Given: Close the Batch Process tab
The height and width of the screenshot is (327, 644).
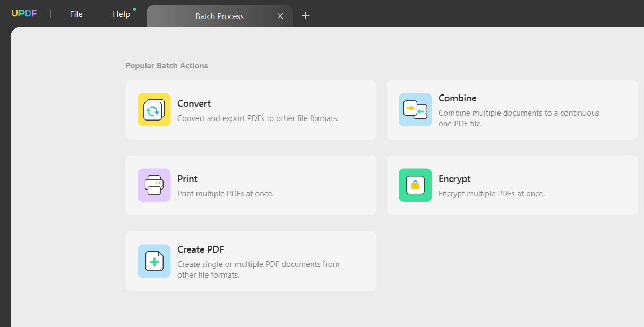Looking at the screenshot, I should tap(280, 15).
